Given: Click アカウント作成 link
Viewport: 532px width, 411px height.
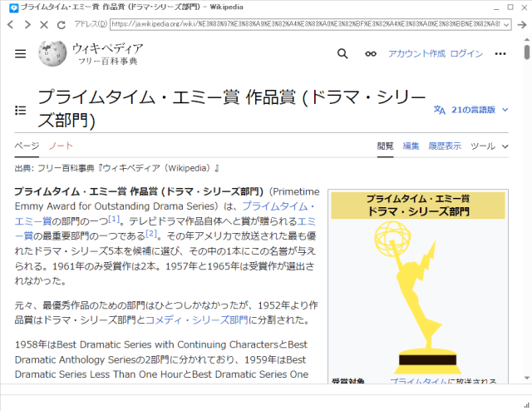Looking at the screenshot, I should (x=416, y=54).
